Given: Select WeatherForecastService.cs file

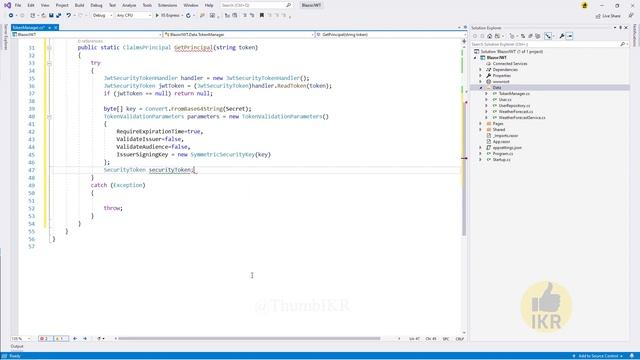Looking at the screenshot, I should click(522, 118).
